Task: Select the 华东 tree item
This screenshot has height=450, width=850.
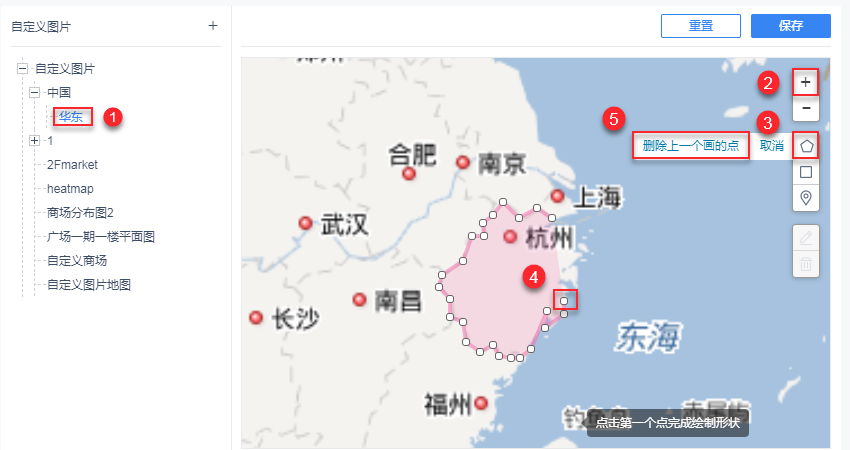Action: [71, 117]
